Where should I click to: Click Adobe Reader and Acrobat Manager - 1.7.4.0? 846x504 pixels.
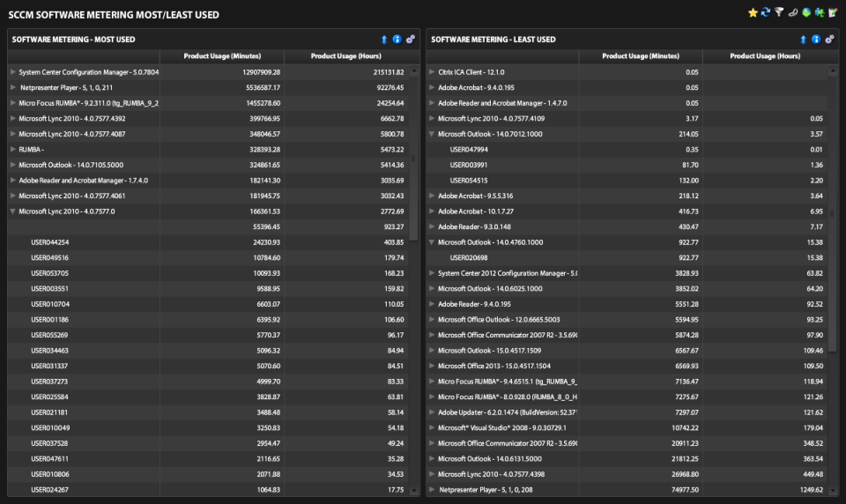pyautogui.click(x=83, y=181)
